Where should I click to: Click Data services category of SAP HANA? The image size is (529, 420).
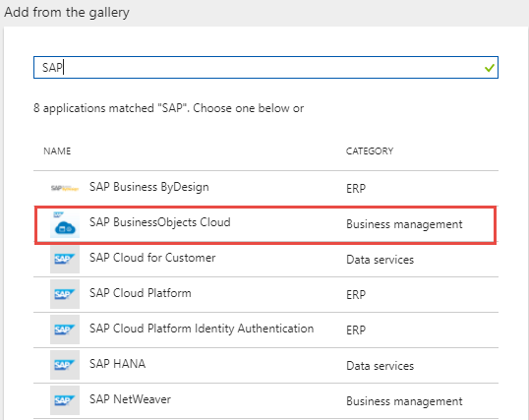[x=381, y=366]
